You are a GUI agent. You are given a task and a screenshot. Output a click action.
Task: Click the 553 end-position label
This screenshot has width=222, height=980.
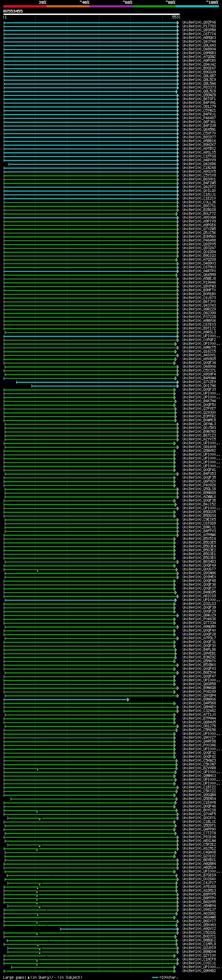[175, 17]
